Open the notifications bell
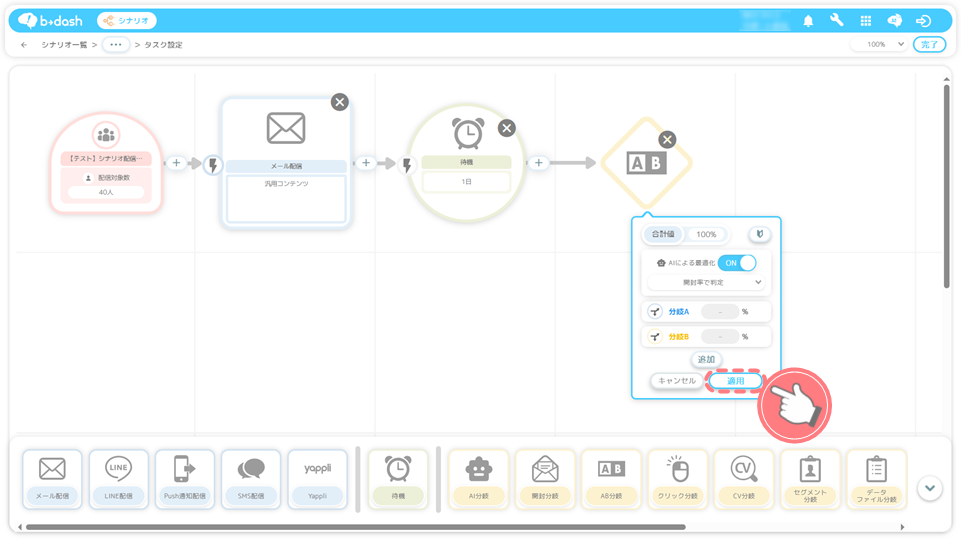961x541 pixels. pyautogui.click(x=808, y=21)
